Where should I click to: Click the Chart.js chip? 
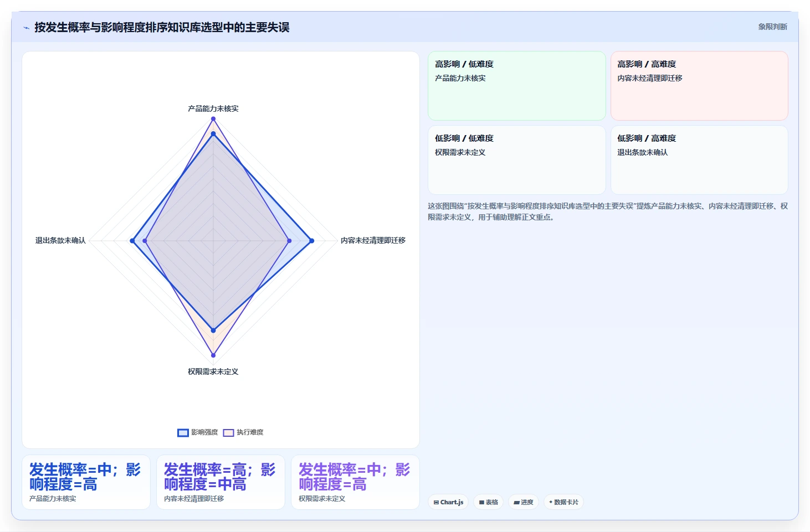pos(448,502)
